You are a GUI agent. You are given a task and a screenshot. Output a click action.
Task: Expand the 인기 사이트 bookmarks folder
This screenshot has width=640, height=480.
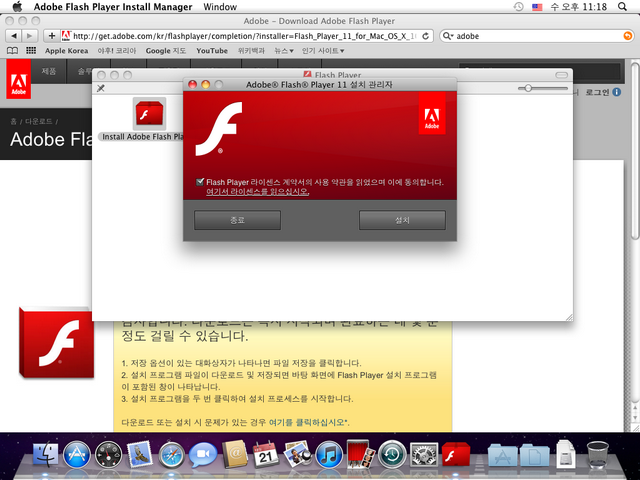[x=323, y=51]
